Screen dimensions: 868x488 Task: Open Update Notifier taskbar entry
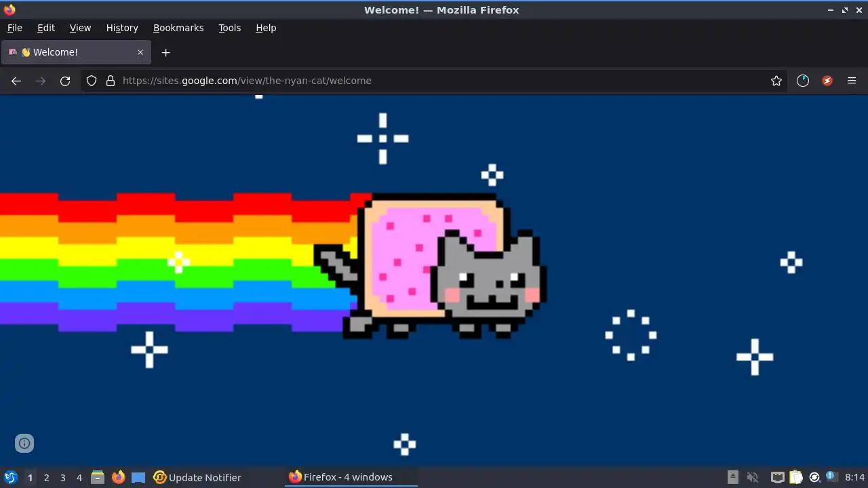coord(197,477)
